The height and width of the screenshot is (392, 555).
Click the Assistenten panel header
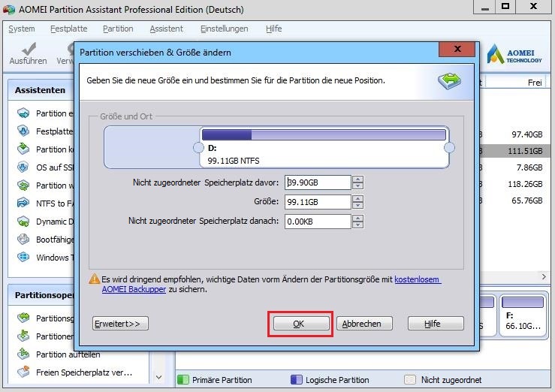41,90
